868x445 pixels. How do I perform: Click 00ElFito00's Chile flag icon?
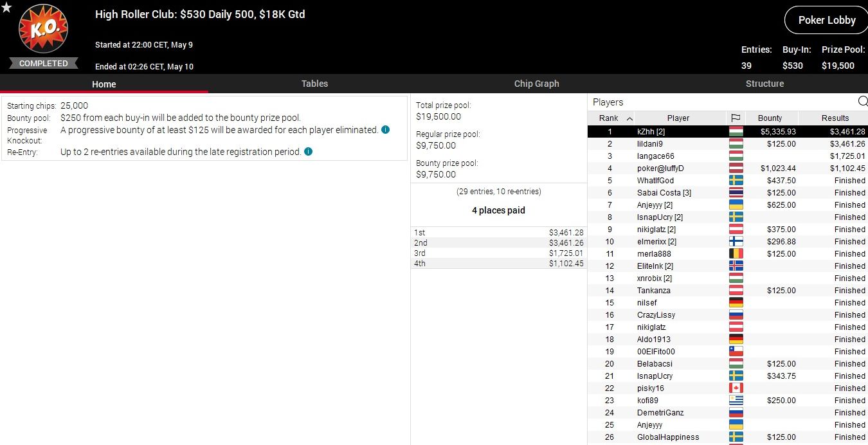tap(736, 352)
